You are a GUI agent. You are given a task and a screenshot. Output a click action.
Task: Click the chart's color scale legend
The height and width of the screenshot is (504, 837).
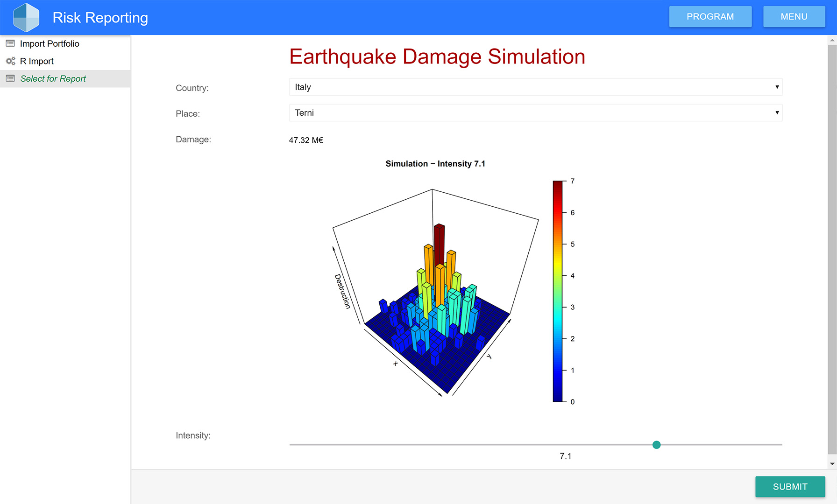click(x=558, y=291)
